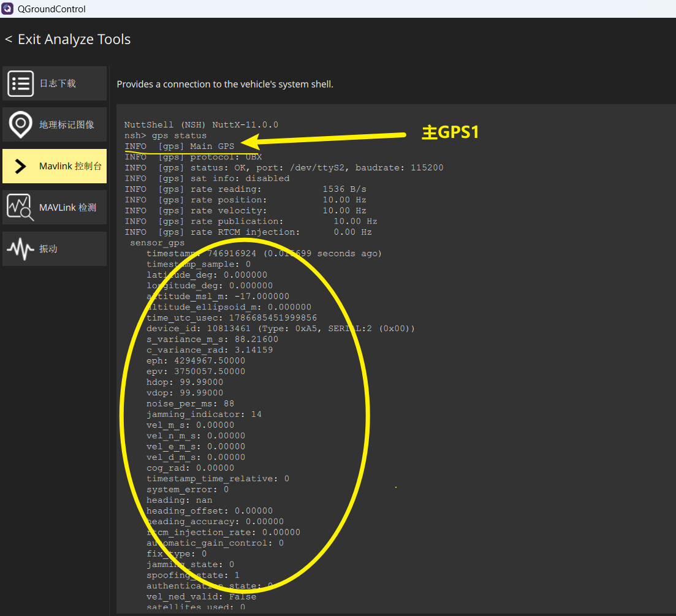676x616 pixels.
Task: Click the 'nsh> gps status' command line
Action: click(165, 135)
